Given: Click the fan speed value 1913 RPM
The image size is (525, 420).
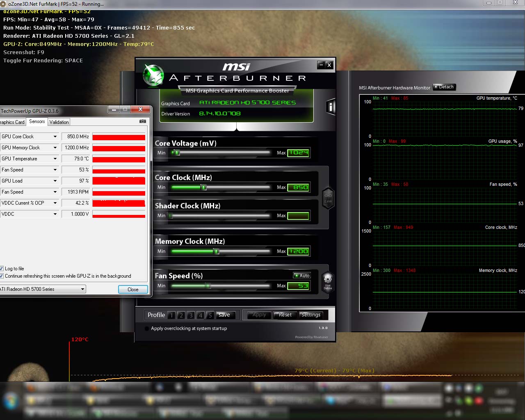Looking at the screenshot, I should click(x=76, y=192).
